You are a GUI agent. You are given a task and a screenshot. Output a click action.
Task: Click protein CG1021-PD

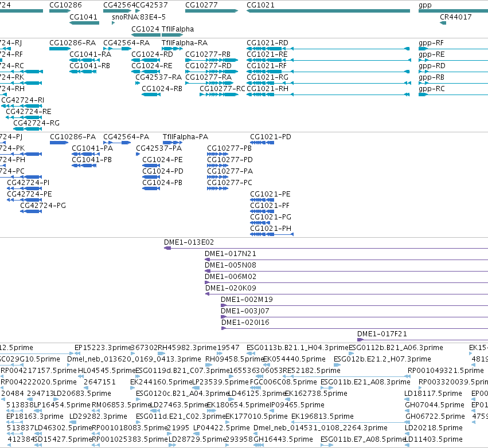(271, 137)
